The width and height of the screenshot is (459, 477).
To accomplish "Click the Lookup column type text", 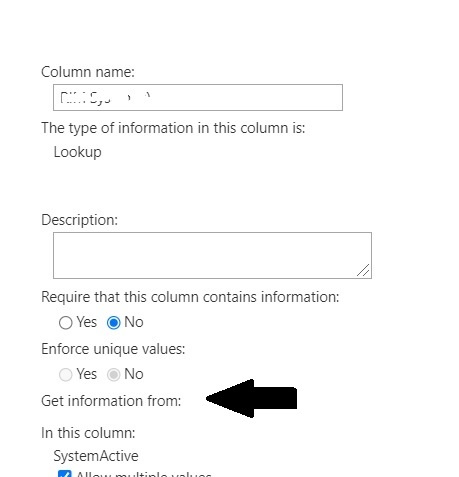I will click(77, 152).
